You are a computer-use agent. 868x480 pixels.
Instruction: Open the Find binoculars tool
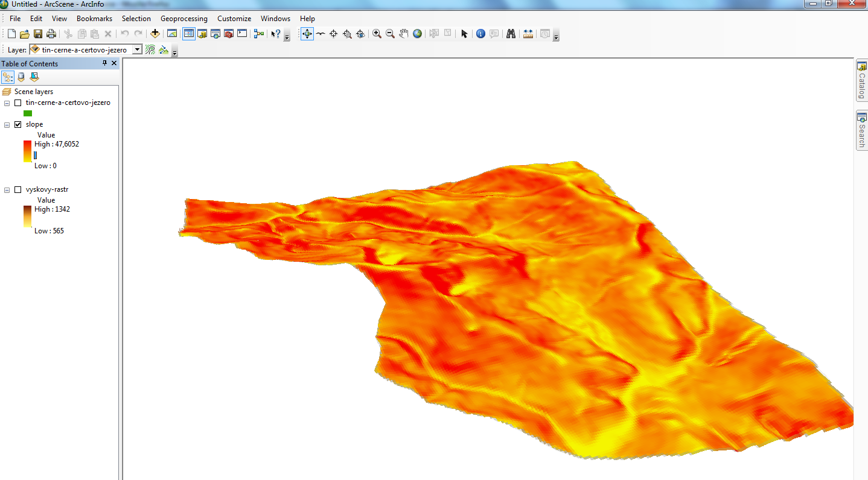click(x=511, y=34)
